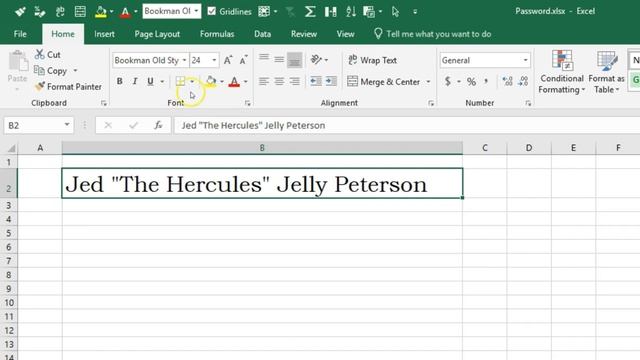Switch to the View tab
The image size is (640, 360).
[345, 34]
